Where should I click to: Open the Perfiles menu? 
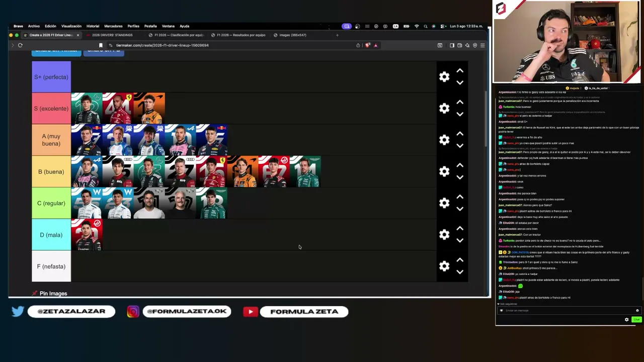[x=133, y=26]
